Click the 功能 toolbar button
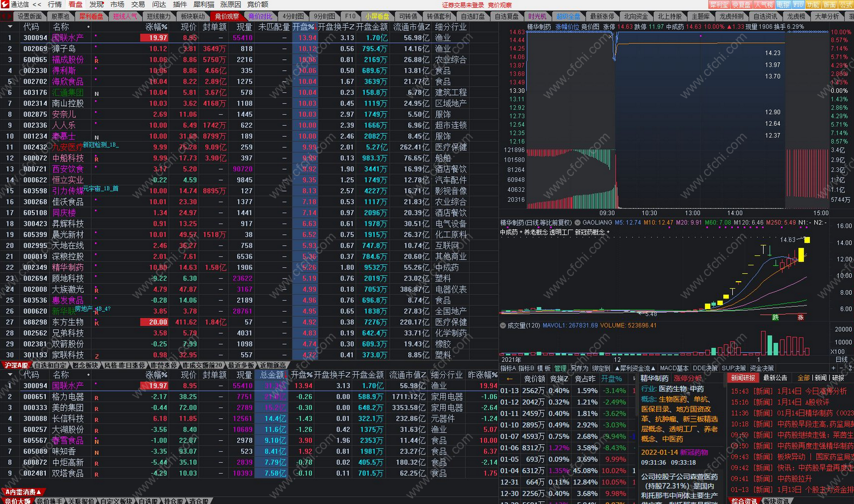 pyautogui.click(x=813, y=4)
